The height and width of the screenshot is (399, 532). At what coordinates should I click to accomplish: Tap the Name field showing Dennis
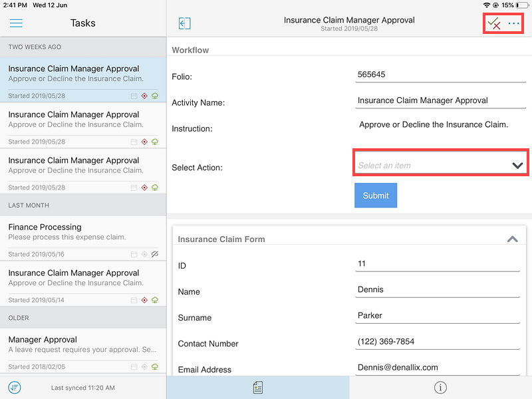point(438,290)
